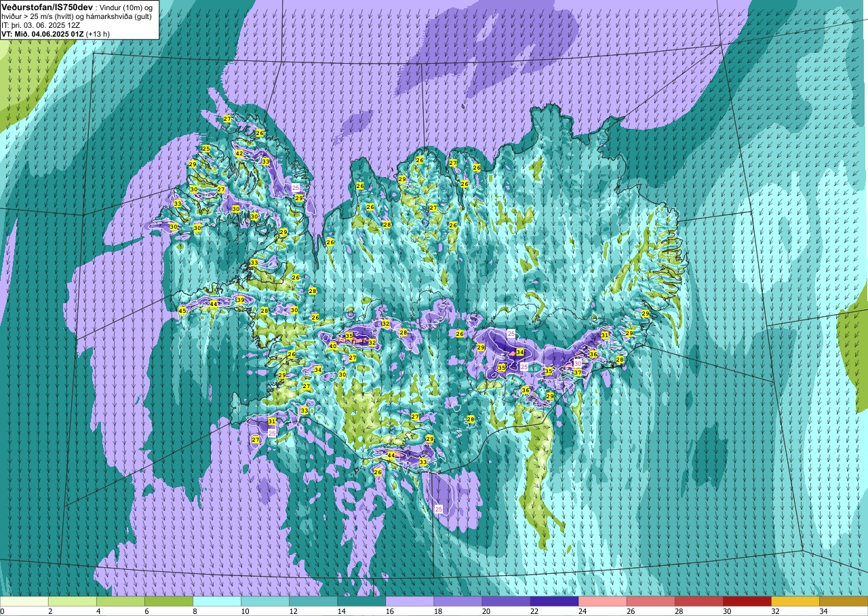Viewport: 868px width, 616px height.
Task: Select the 26–28 m/s salmon legend swatch
Action: (x=650, y=601)
